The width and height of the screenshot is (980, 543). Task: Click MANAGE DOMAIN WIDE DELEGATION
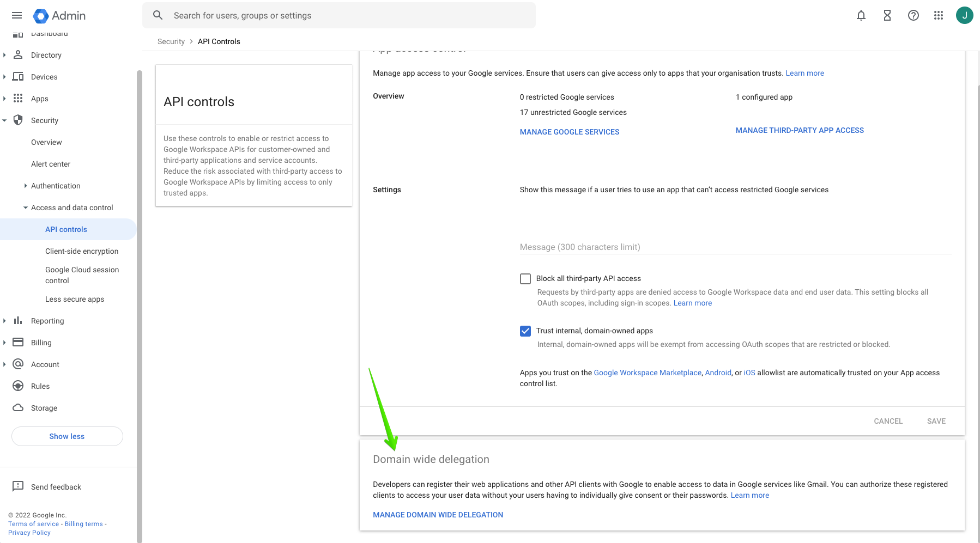438,515
